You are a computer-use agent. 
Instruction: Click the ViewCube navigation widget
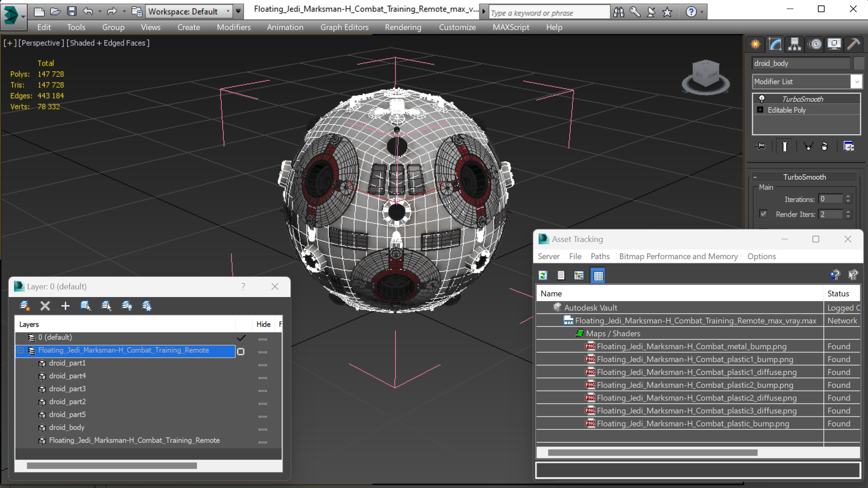click(705, 77)
